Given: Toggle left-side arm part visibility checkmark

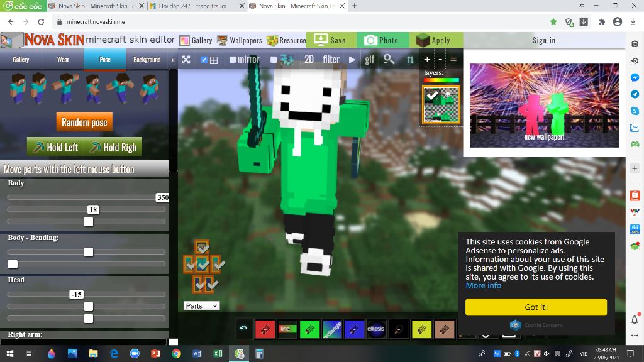Looking at the screenshot, I should coord(189,265).
